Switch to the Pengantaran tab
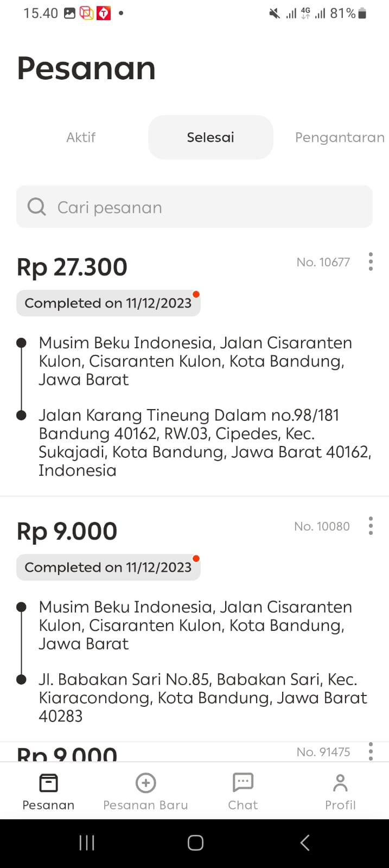 (x=340, y=137)
